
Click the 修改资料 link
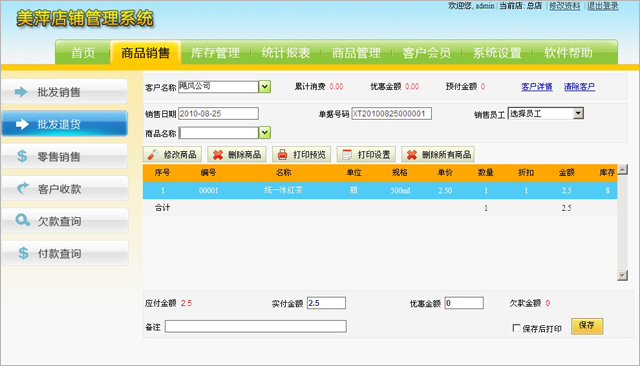pyautogui.click(x=564, y=6)
